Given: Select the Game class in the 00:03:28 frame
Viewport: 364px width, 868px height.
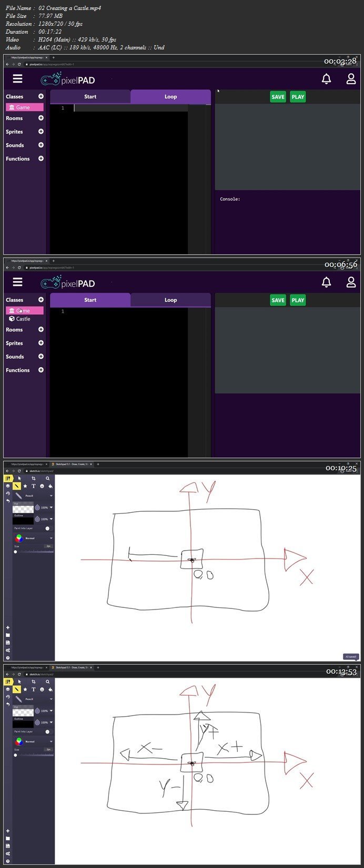Looking at the screenshot, I should [x=25, y=107].
